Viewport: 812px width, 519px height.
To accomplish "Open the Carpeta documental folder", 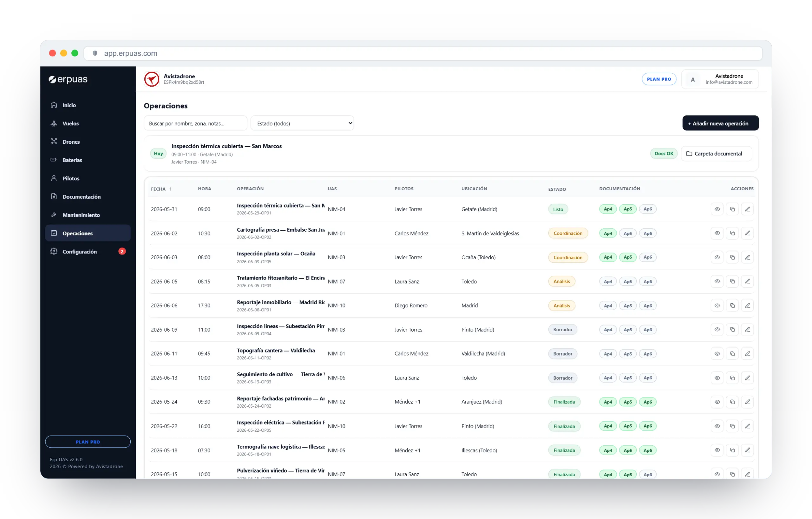I will 716,154.
